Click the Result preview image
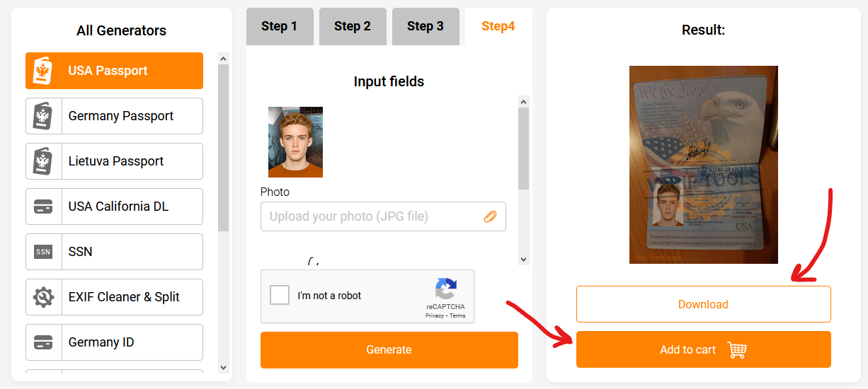 (703, 165)
